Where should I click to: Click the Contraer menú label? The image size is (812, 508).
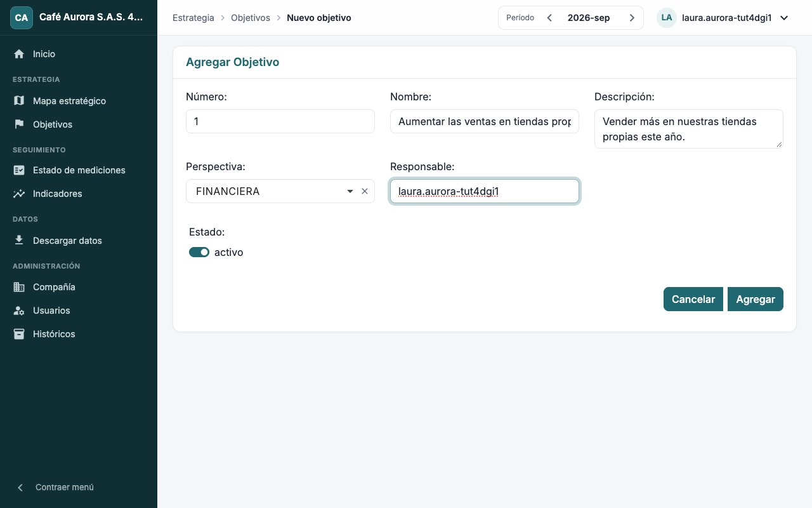click(65, 488)
